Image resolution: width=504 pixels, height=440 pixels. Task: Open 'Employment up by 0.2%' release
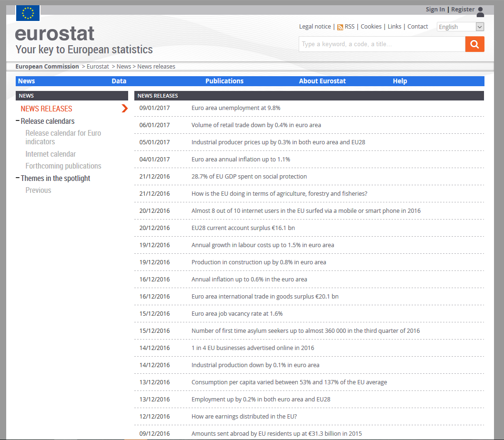click(261, 399)
